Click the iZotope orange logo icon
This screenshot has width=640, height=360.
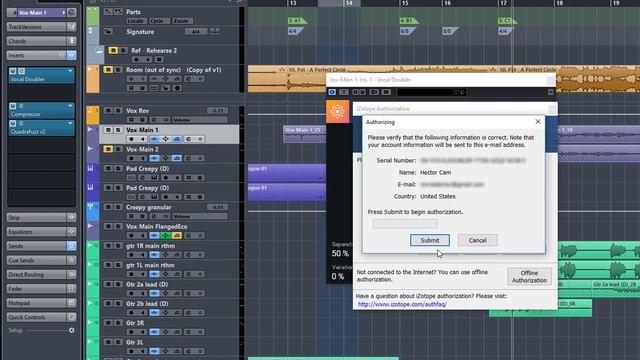click(x=338, y=111)
